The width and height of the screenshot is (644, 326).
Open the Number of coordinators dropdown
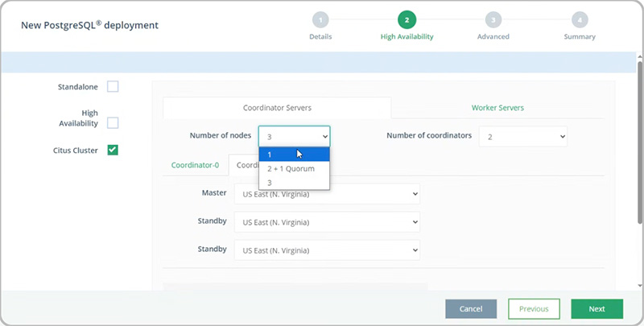coord(522,136)
